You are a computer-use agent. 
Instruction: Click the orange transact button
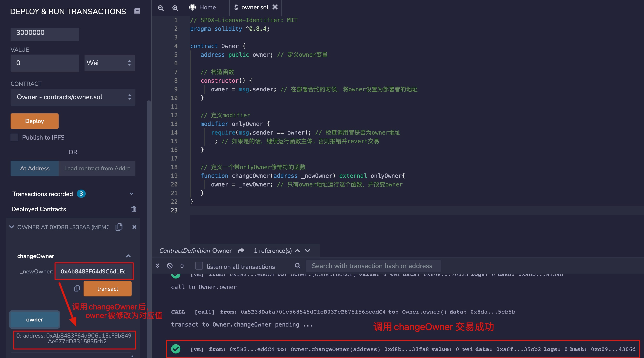click(x=108, y=289)
